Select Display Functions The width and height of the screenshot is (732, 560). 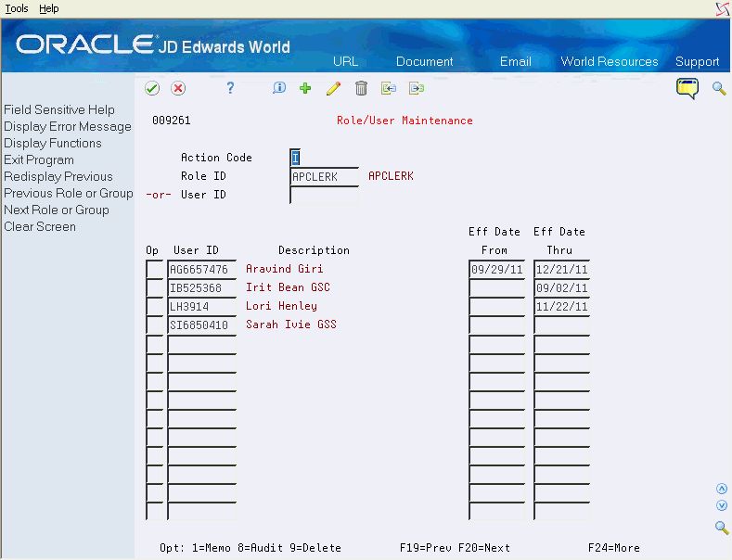pos(53,144)
